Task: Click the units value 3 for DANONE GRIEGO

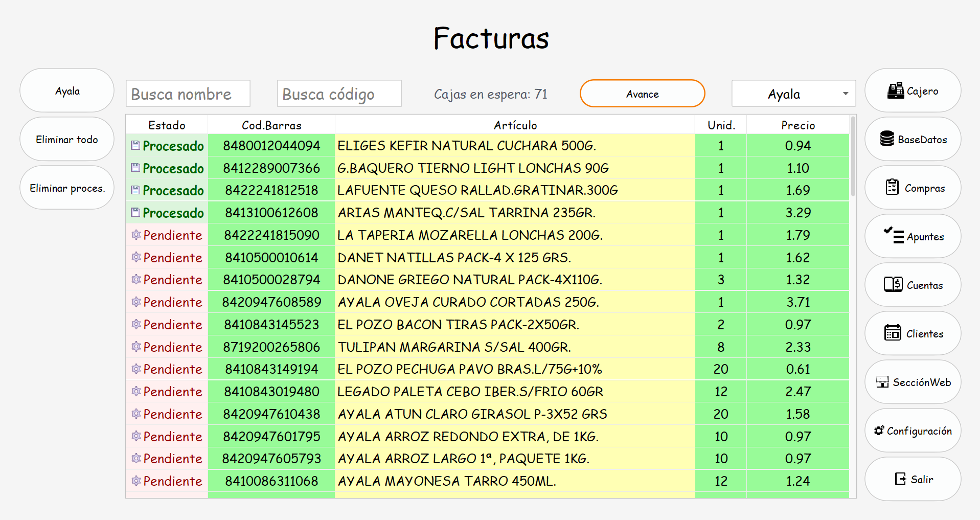Action: pyautogui.click(x=721, y=280)
